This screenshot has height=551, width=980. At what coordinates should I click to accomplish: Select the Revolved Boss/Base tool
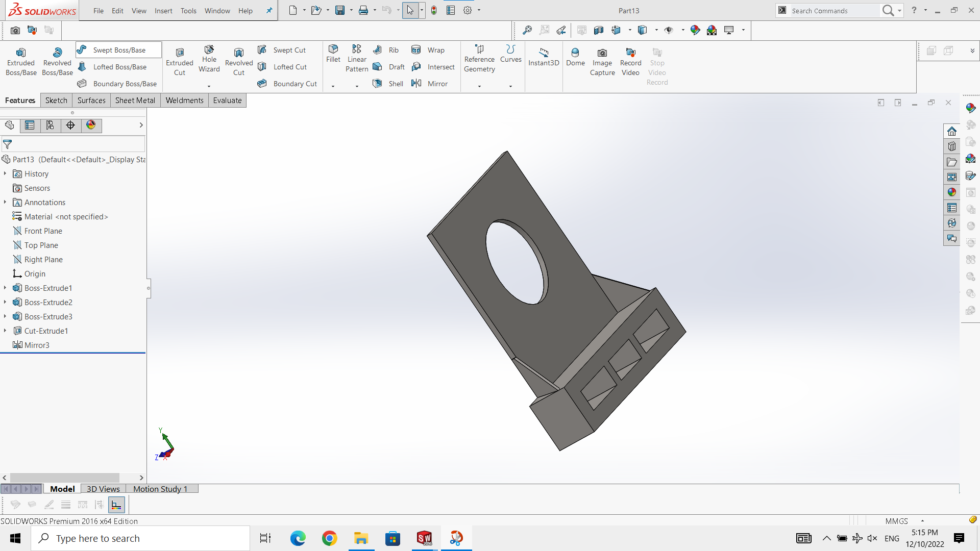(57, 62)
